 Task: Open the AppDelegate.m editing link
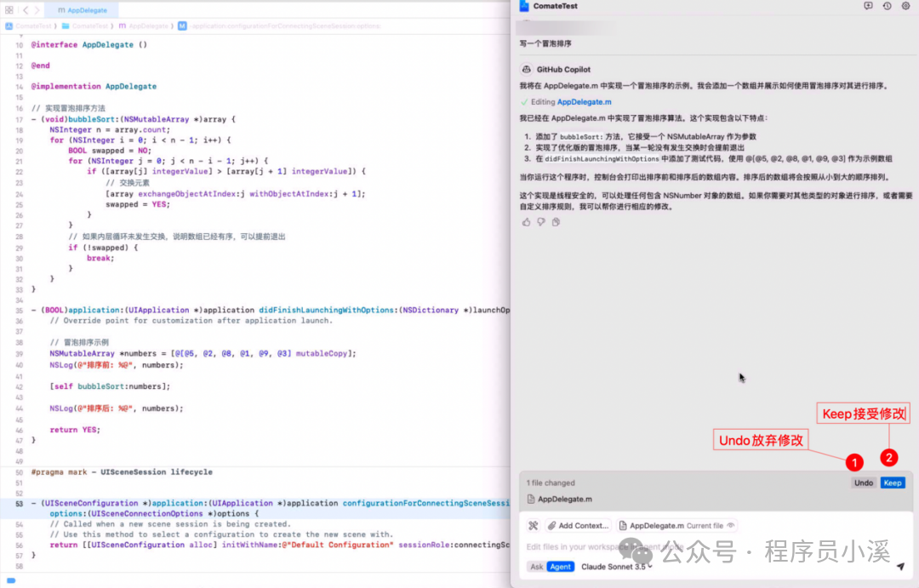click(584, 102)
